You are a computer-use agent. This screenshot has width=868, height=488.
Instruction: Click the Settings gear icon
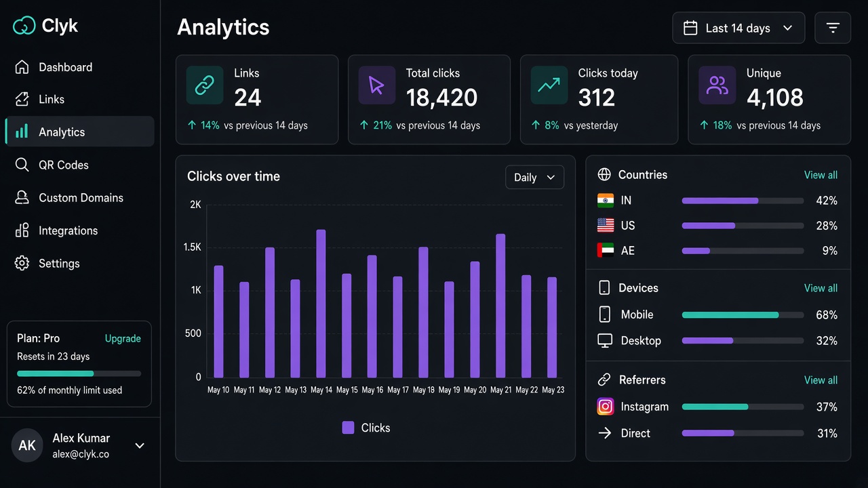tap(22, 264)
